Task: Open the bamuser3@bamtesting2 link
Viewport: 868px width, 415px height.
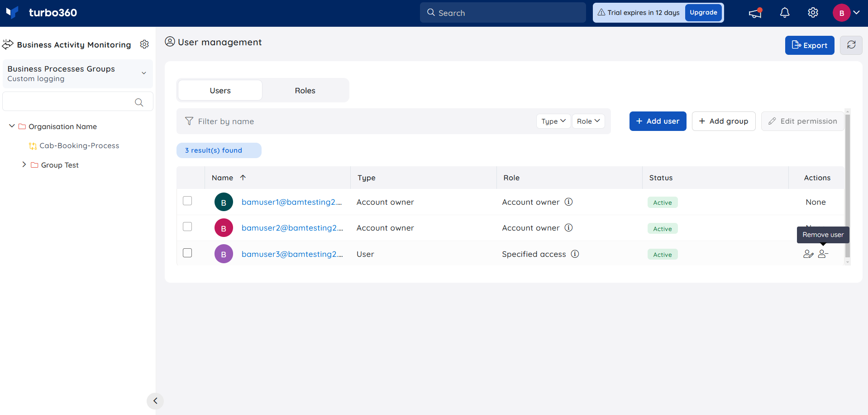Action: (292, 254)
